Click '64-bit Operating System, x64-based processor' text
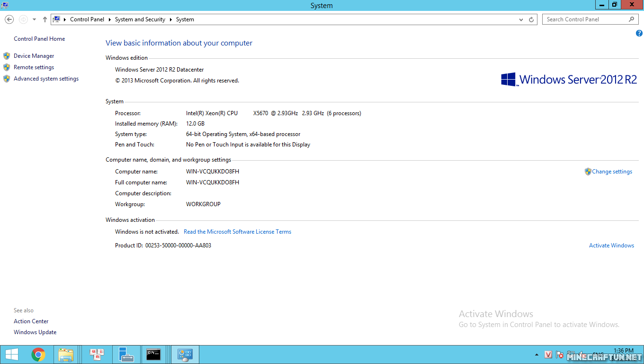 click(243, 134)
